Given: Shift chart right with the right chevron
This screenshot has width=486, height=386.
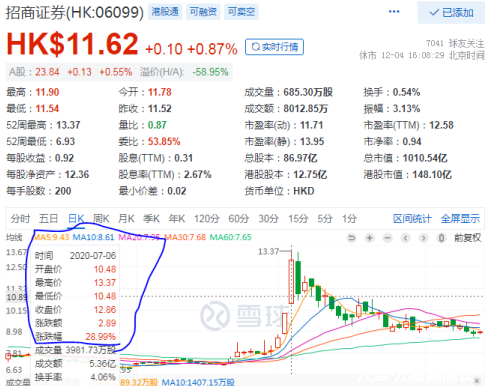Looking at the screenshot, I should click(x=423, y=238).
